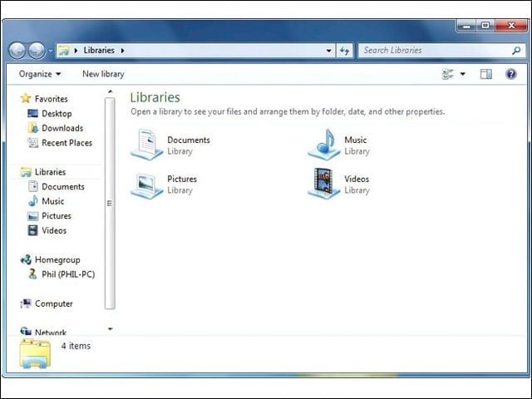Open the address bar history dropdown
The image size is (532, 399).
[x=329, y=51]
